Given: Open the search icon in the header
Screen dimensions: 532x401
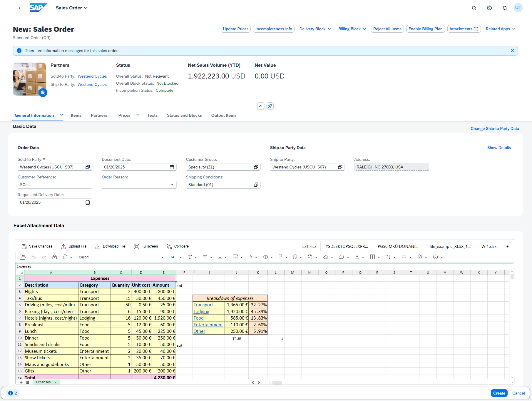Looking at the screenshot, I should tap(474, 8).
